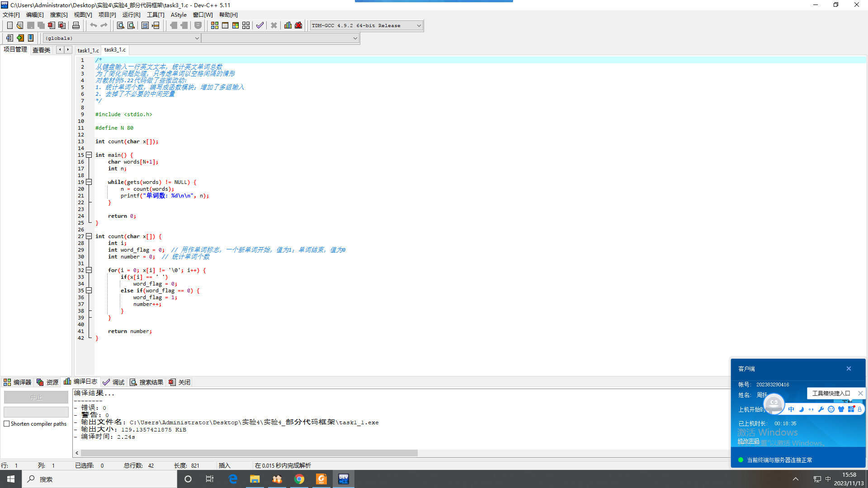Click the Compile icon with four squares

[215, 25]
